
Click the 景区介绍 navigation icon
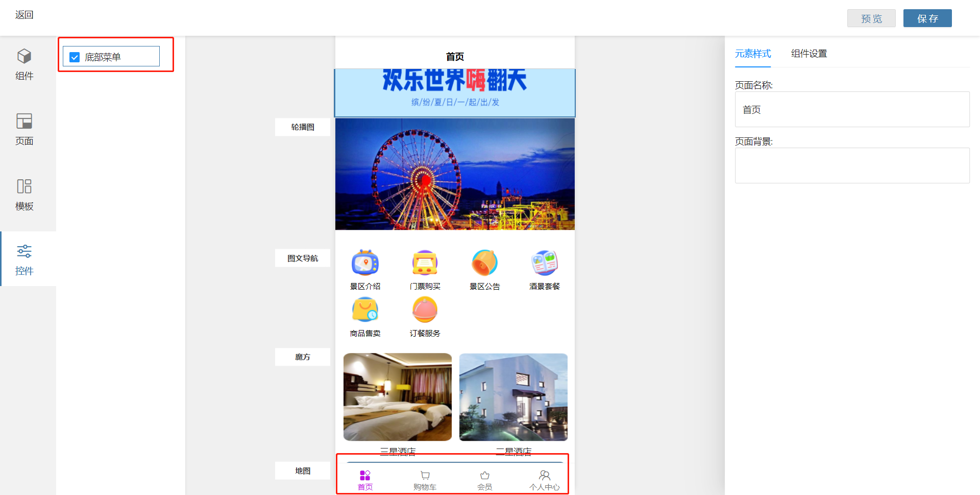click(x=365, y=263)
